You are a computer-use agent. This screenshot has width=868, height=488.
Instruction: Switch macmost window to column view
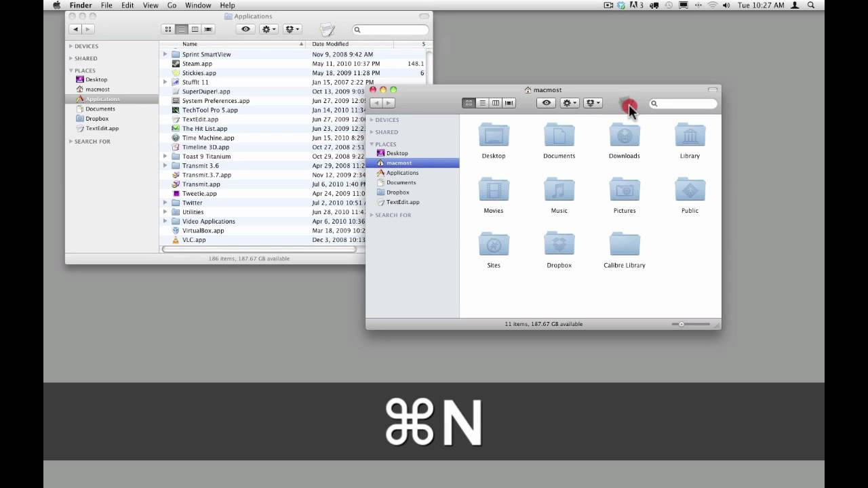[x=496, y=103]
